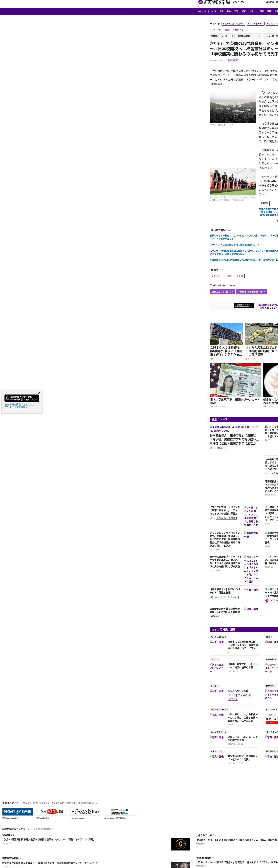Open the 速報 nav menu item

click(221, 11)
